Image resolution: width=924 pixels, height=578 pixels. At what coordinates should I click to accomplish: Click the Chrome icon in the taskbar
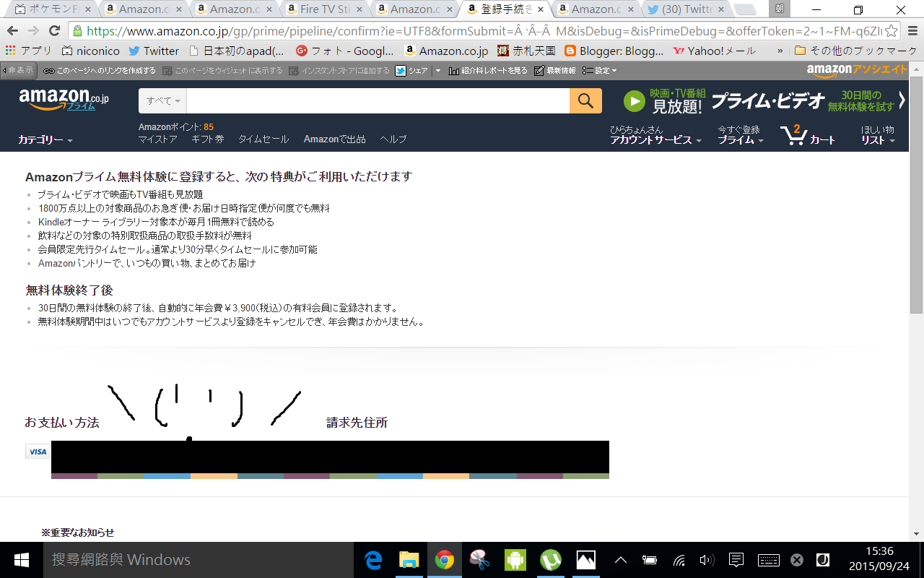444,560
